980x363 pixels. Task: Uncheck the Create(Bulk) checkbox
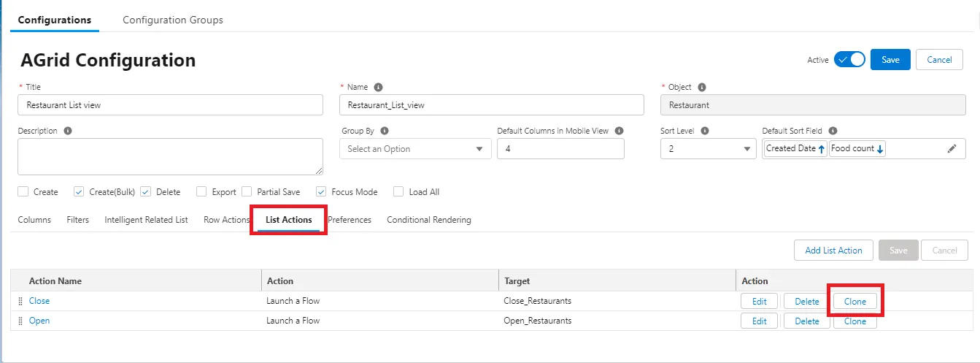coord(79,192)
